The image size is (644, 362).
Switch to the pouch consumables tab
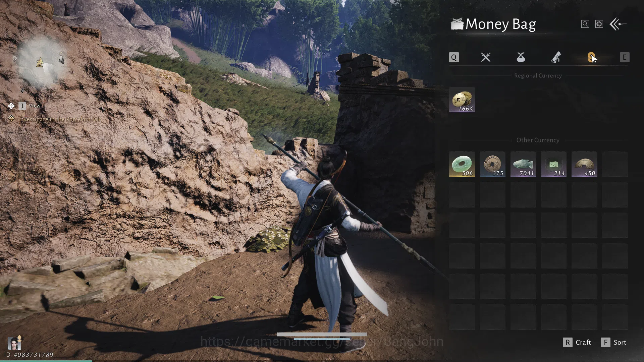coord(521,57)
